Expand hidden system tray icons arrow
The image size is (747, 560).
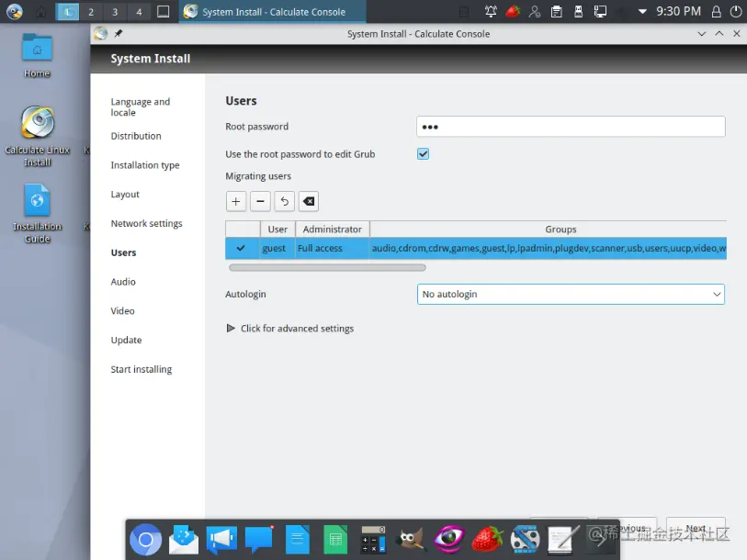(642, 11)
